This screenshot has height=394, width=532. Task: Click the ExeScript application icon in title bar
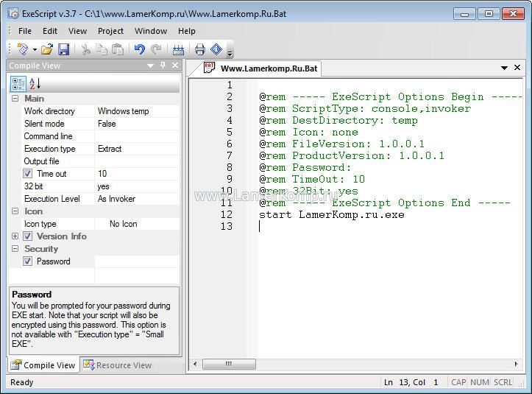coord(13,13)
